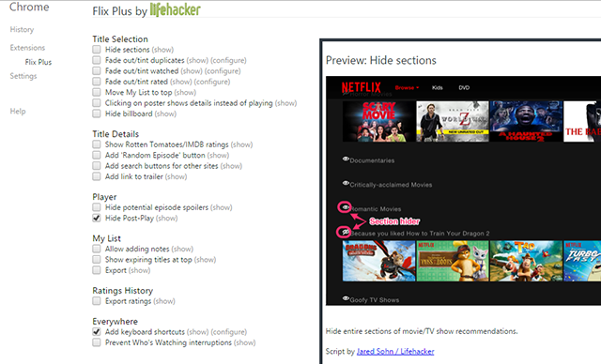Check the Fade out/tint watched option
This screenshot has height=364, width=601.
click(97, 70)
